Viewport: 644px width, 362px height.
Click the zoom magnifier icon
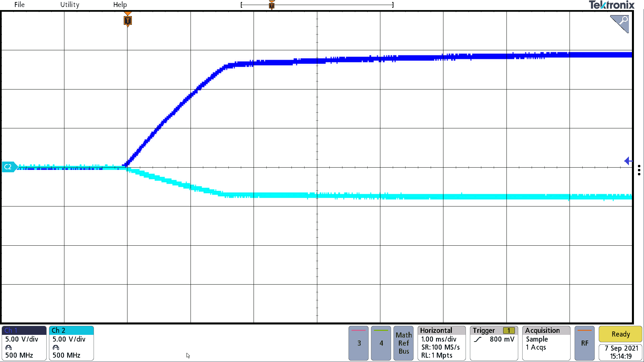pos(620,23)
